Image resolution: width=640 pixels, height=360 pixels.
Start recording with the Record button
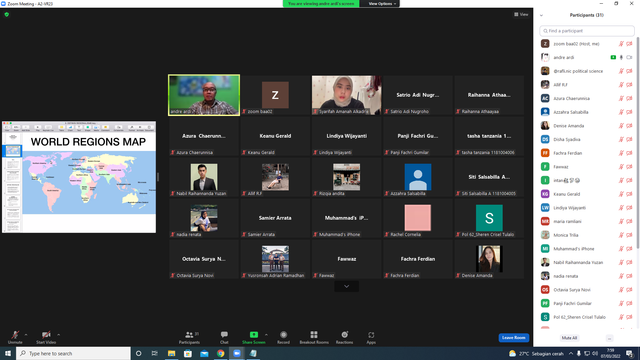coord(283,337)
